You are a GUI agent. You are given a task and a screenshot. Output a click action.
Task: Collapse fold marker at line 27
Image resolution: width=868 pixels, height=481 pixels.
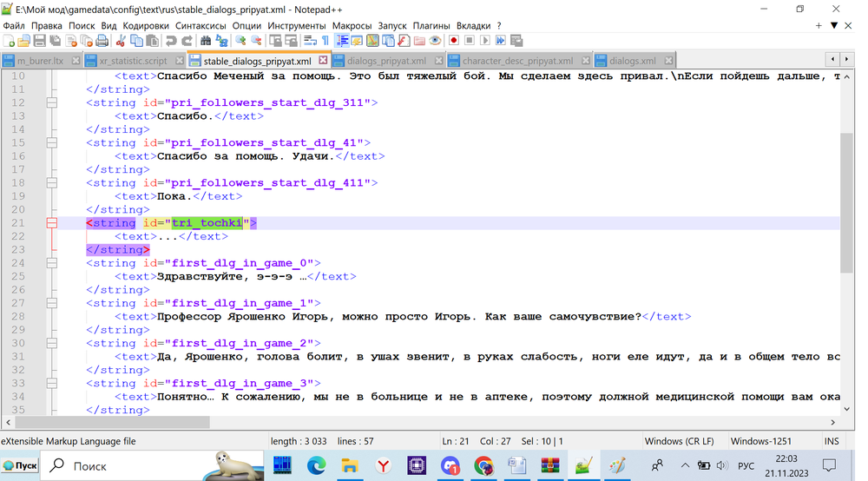pyautogui.click(x=51, y=303)
